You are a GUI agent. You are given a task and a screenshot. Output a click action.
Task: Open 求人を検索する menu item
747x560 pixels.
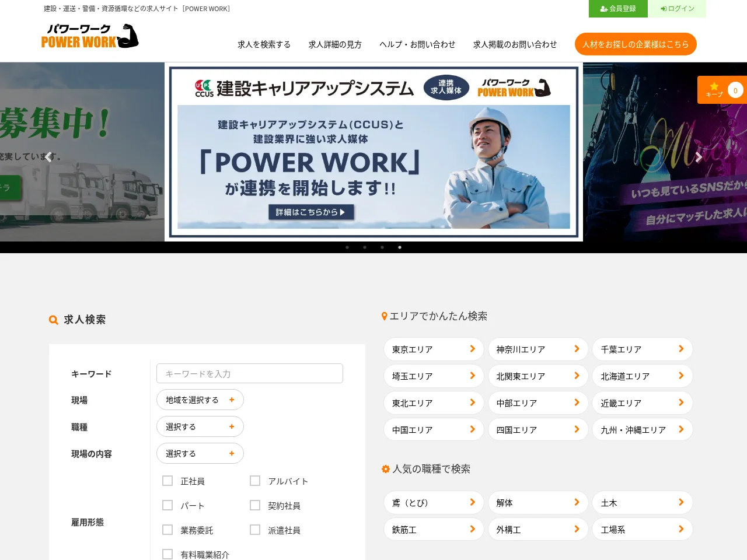coord(264,44)
